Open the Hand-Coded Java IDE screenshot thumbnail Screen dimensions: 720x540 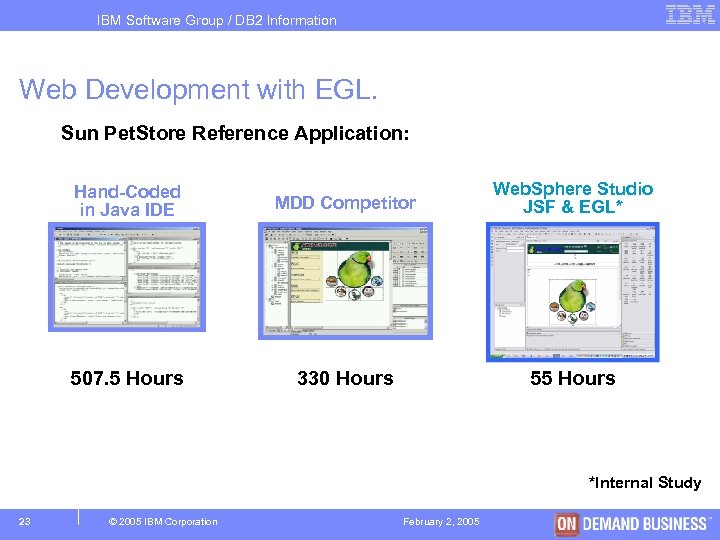tap(127, 277)
